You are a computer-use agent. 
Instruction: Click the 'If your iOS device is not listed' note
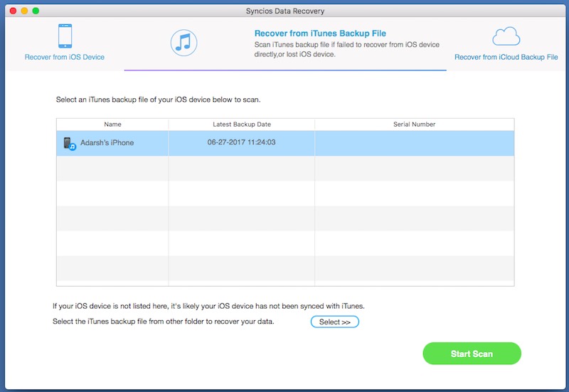coord(208,306)
